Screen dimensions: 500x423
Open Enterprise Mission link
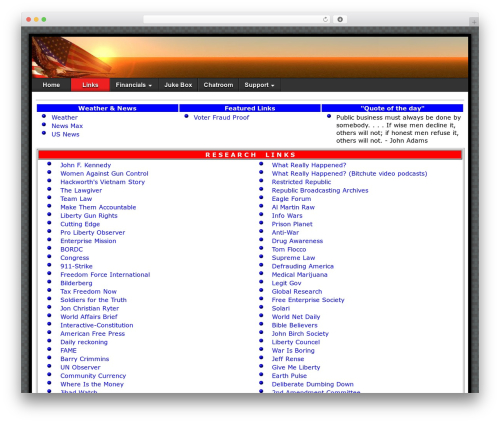(x=88, y=241)
